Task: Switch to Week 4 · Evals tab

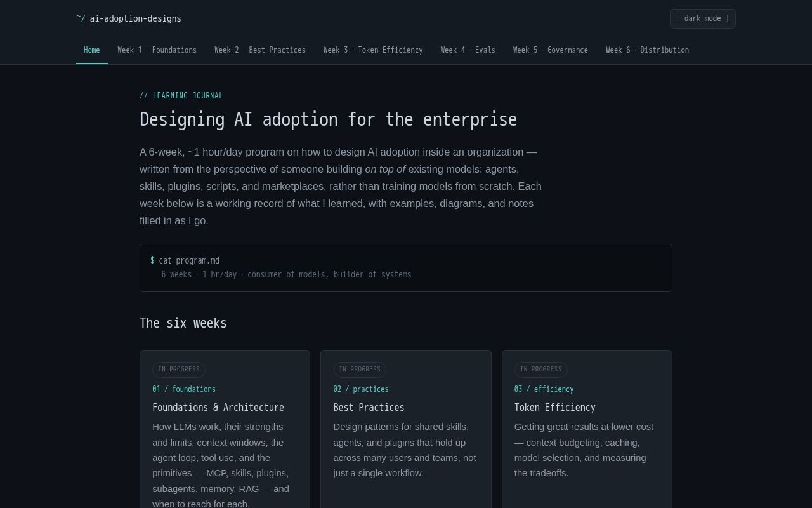Action: pyautogui.click(x=468, y=50)
